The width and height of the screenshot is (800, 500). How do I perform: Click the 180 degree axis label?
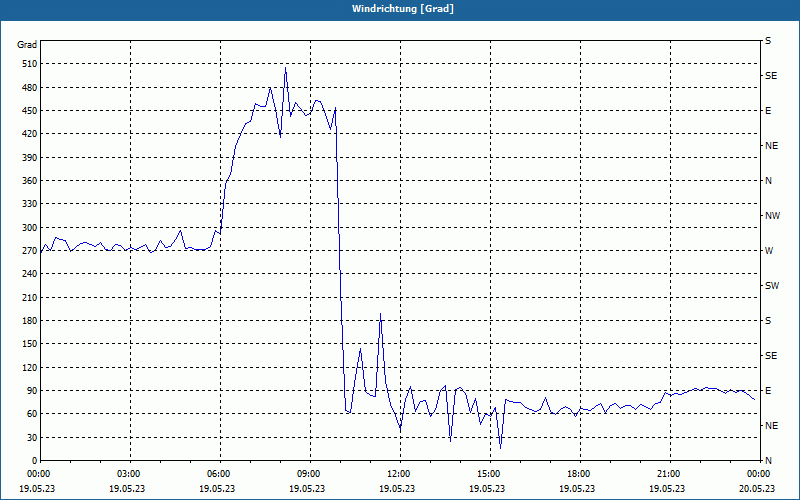pyautogui.click(x=31, y=321)
